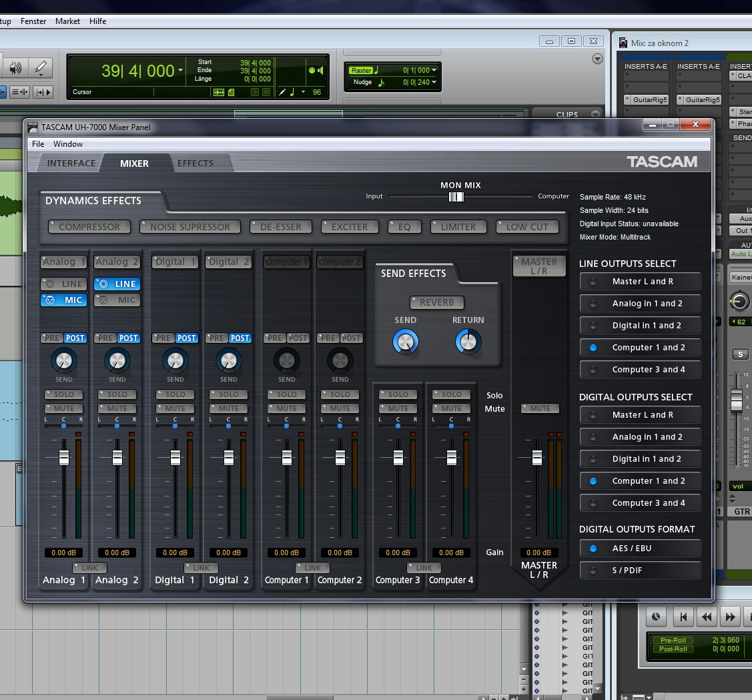Select Computer 3 and 4 line output
The image size is (752, 700).
641,370
